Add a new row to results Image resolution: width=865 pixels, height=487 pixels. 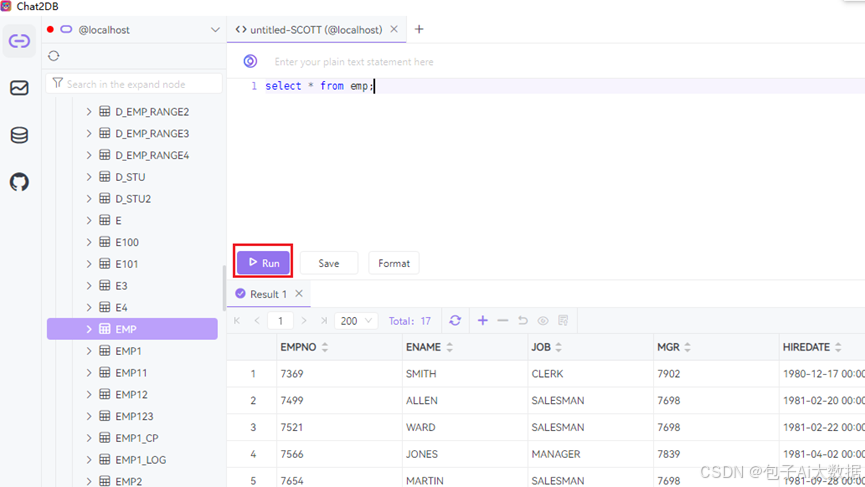coord(483,320)
